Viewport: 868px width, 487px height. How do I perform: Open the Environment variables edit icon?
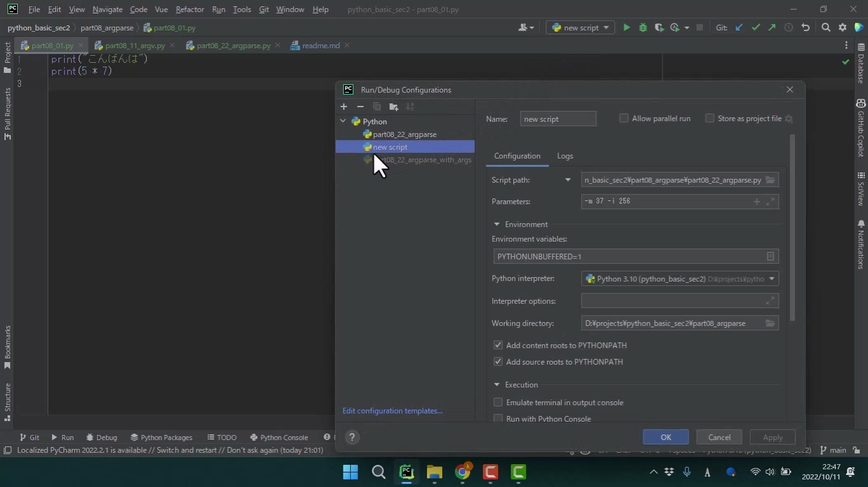(x=770, y=256)
